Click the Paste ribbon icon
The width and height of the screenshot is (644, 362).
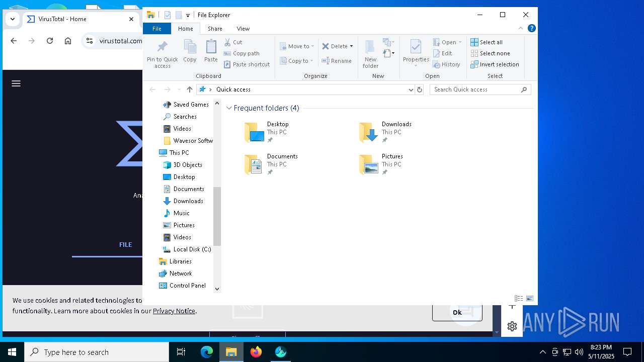[211, 51]
